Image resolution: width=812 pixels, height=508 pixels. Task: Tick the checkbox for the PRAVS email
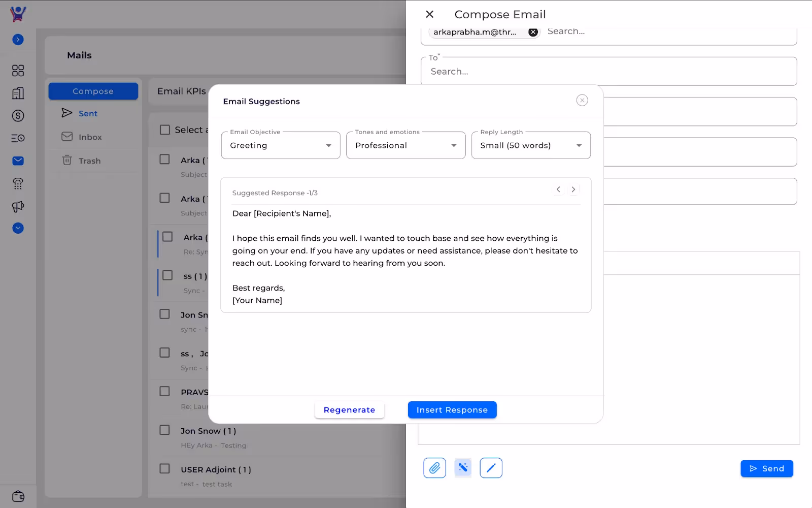(165, 392)
